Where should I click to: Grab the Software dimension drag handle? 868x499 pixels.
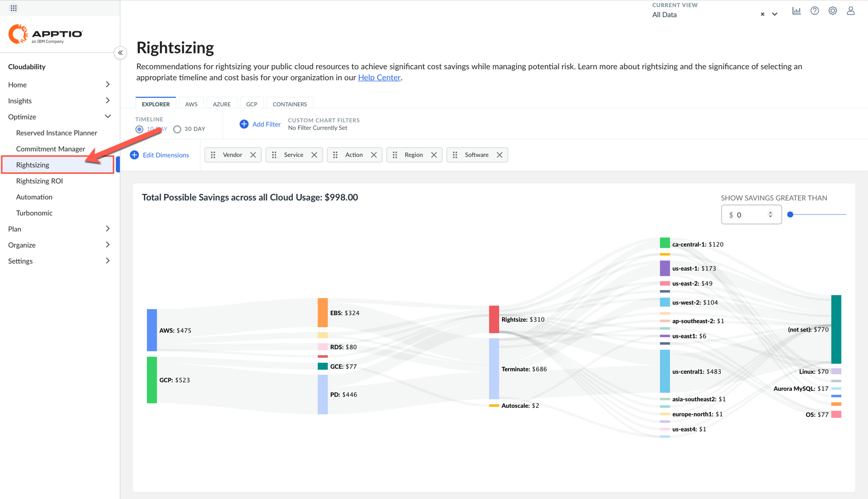pos(455,155)
